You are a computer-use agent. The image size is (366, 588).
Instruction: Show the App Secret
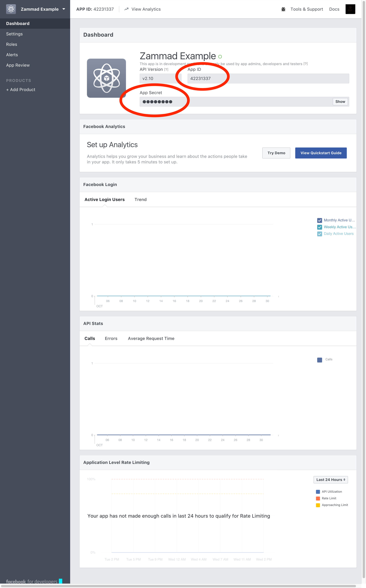coord(340,102)
